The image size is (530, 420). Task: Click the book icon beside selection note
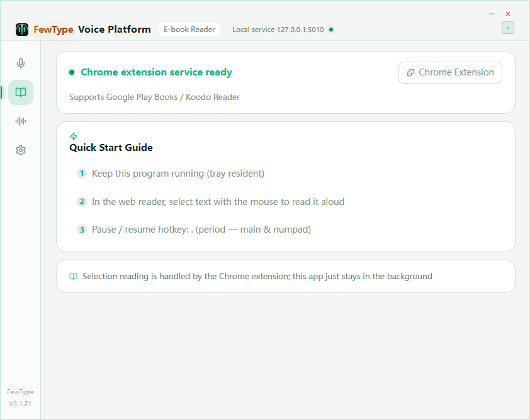(74, 277)
